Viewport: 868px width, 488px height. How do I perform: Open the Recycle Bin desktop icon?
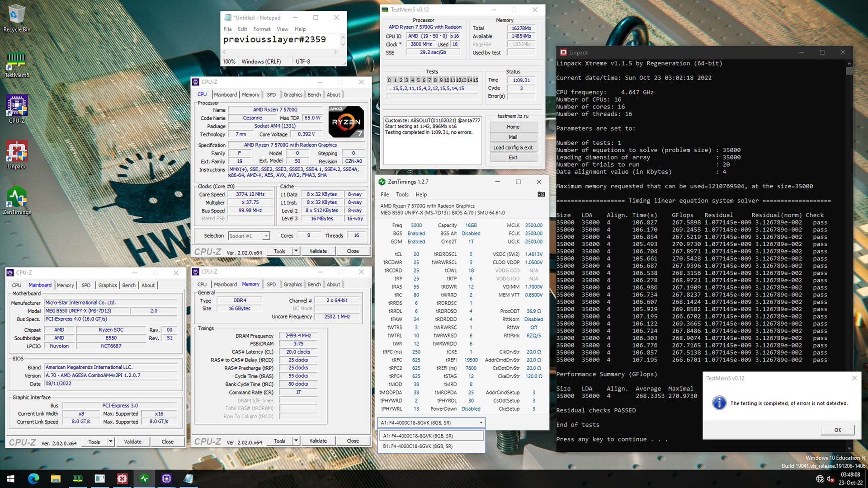click(x=17, y=18)
